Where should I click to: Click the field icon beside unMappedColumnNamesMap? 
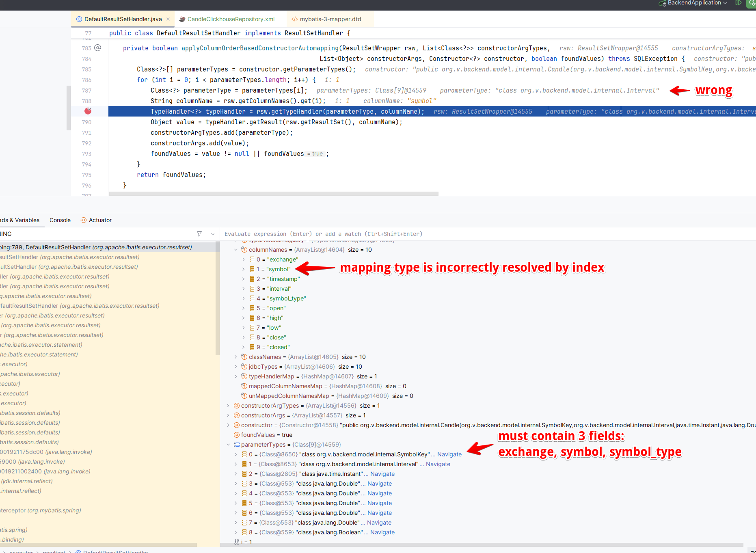[244, 396]
